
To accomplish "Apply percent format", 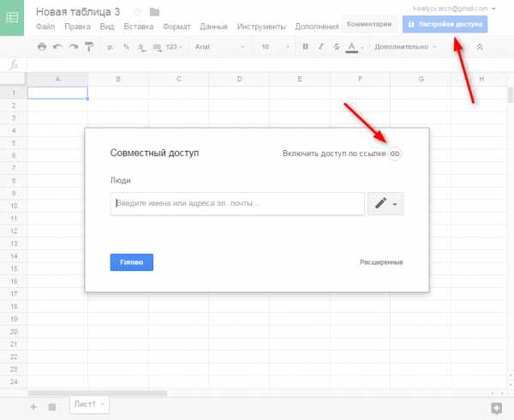I will [126, 47].
